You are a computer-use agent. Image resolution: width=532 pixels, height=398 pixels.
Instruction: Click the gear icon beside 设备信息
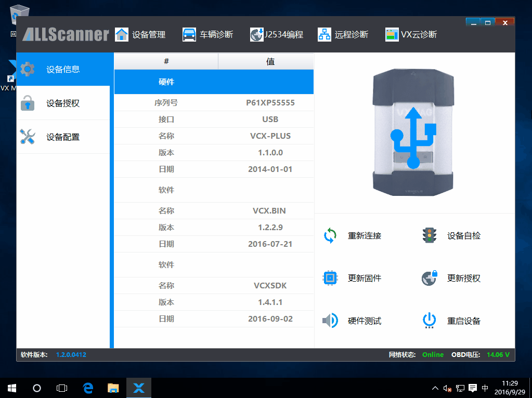[27, 69]
